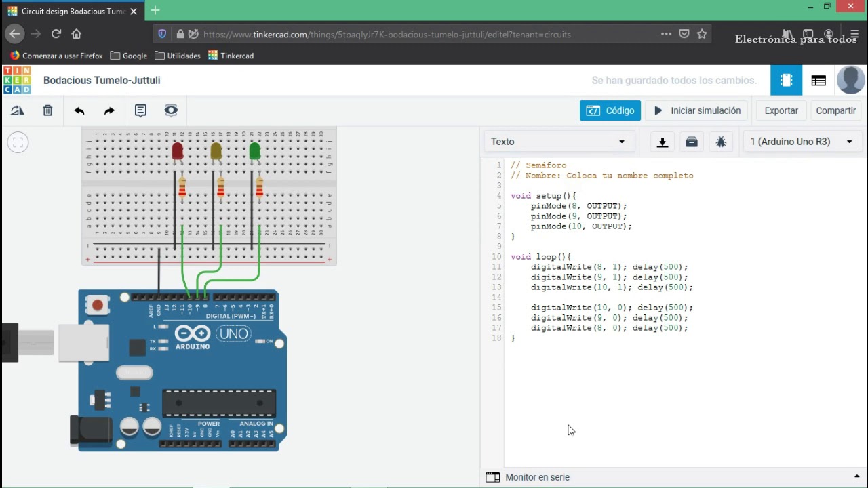Reload the current page
The width and height of the screenshot is (868, 488).
click(x=56, y=34)
